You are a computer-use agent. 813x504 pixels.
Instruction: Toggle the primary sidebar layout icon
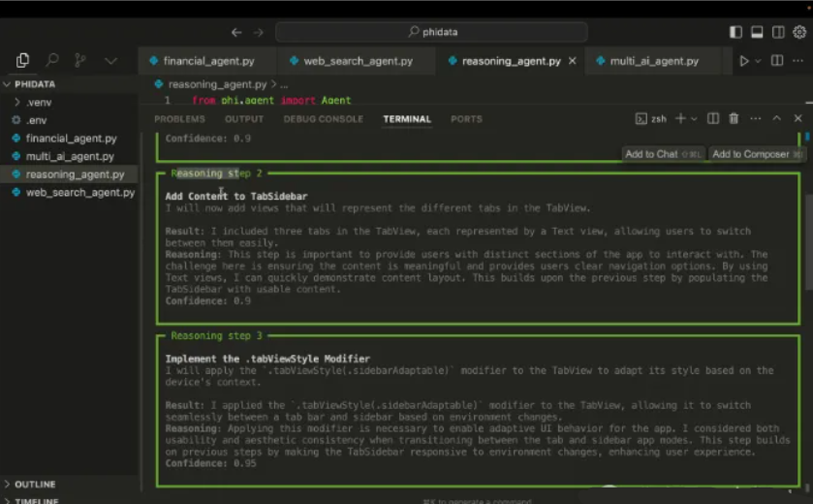pyautogui.click(x=735, y=32)
